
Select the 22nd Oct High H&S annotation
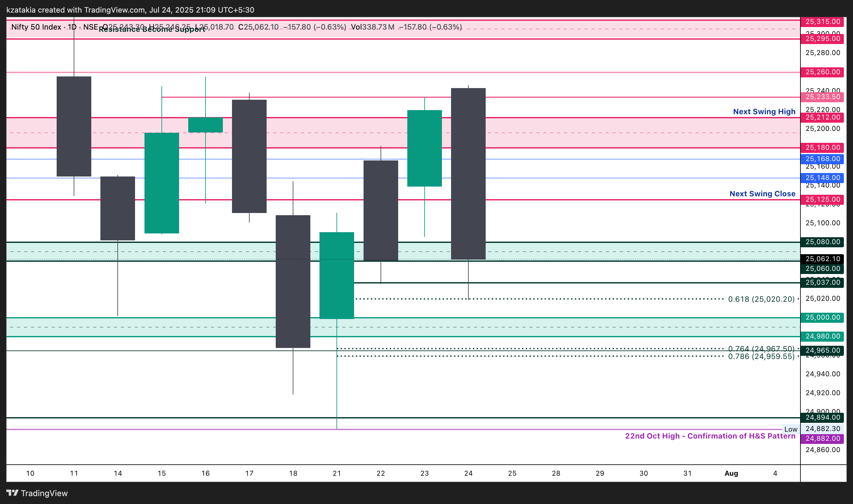pyautogui.click(x=710, y=436)
